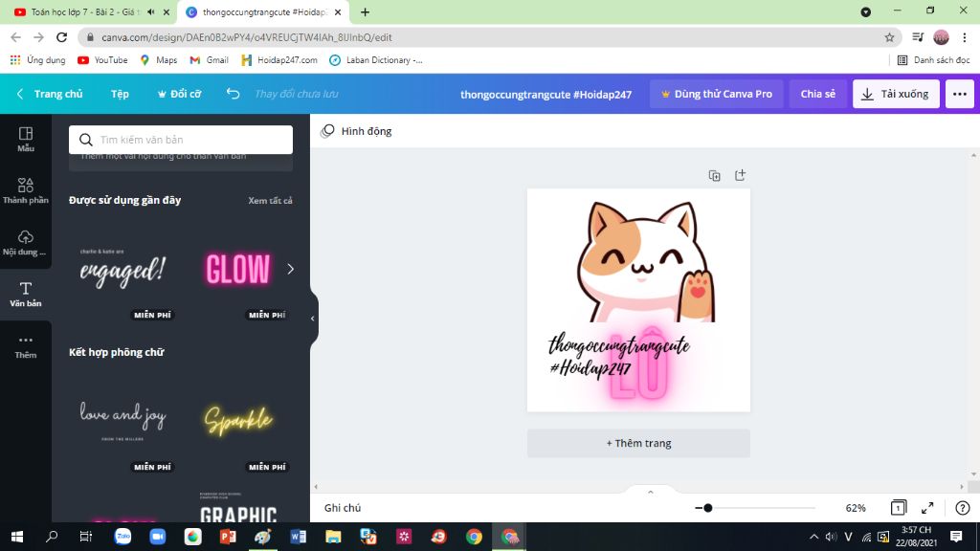Bookmark this page with star icon
980x551 pixels.
pyautogui.click(x=889, y=37)
